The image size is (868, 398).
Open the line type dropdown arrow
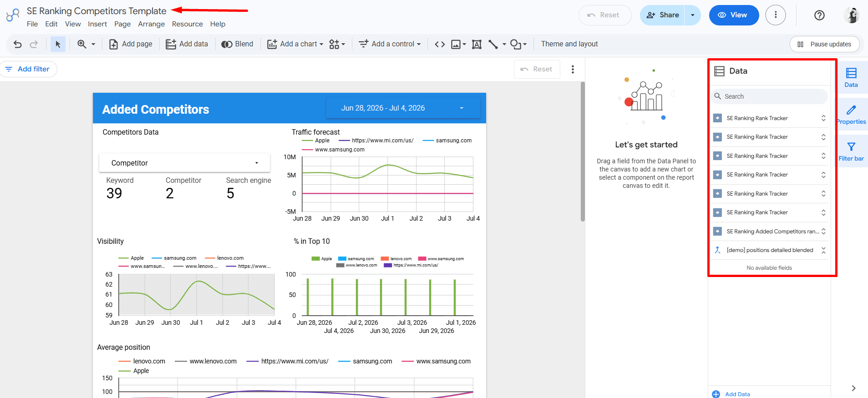pyautogui.click(x=504, y=44)
